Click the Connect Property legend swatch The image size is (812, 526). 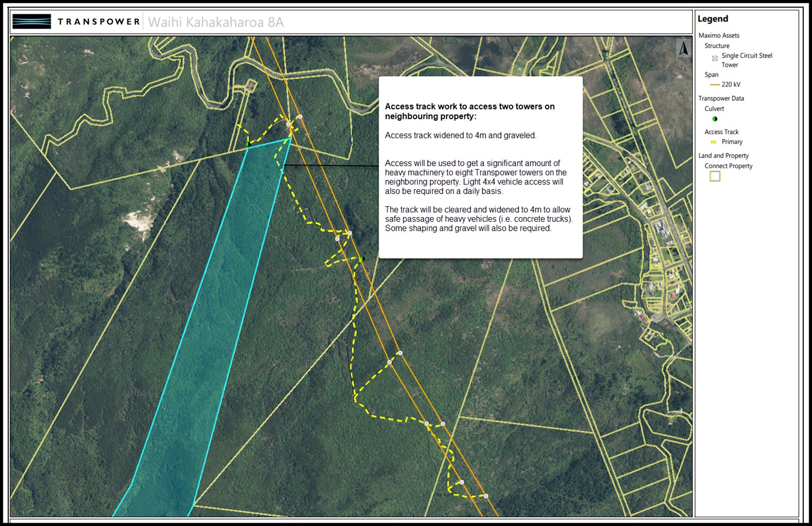715,176
